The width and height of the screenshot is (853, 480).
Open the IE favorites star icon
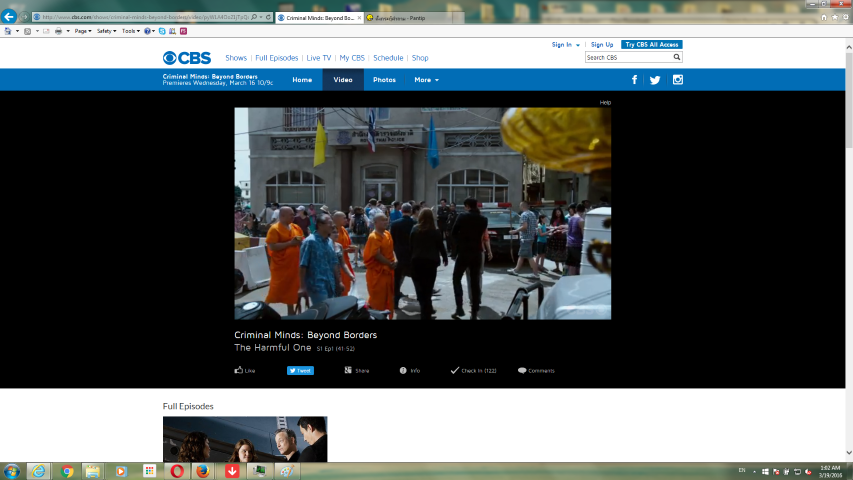click(835, 17)
